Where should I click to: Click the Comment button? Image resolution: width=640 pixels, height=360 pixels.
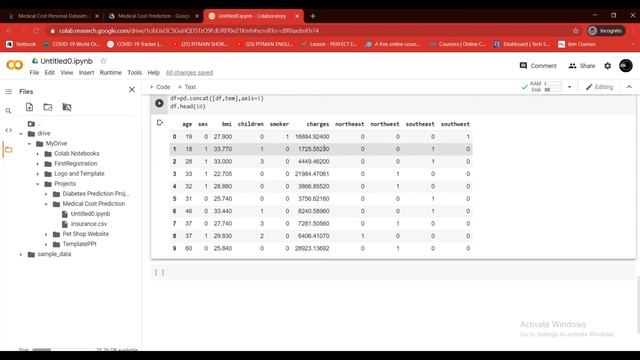coord(538,66)
